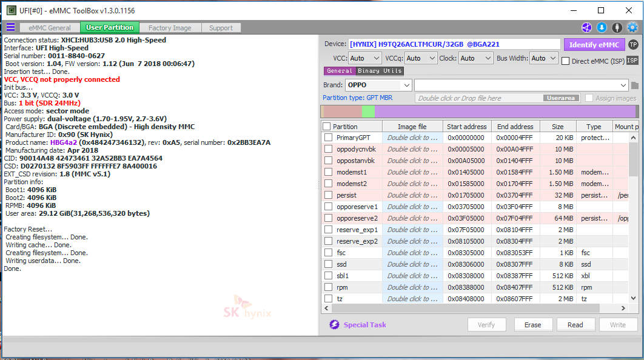644x360 pixels.
Task: Click the Device name field showing HYNIX H9TQ26ACLTMCUR
Action: tap(454, 44)
